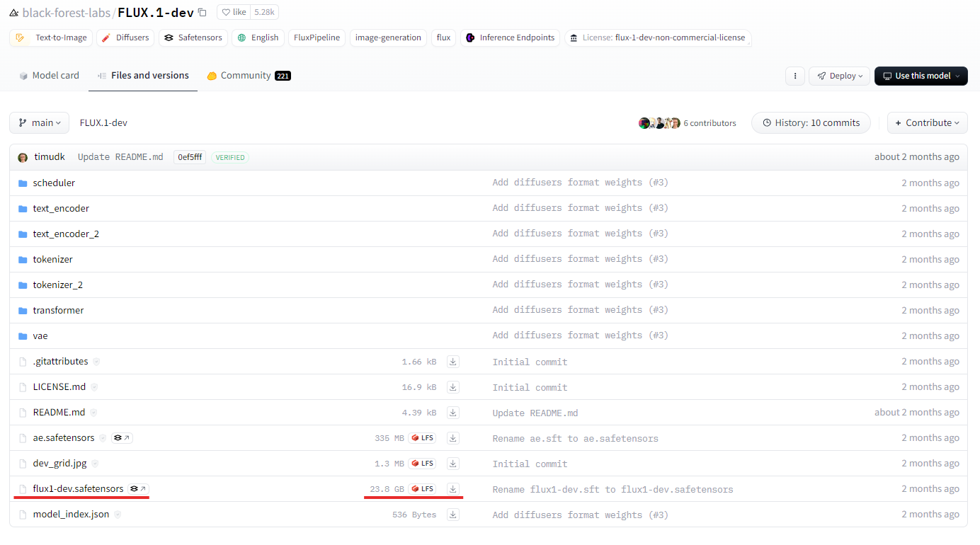
Task: Click the like heart button
Action: pyautogui.click(x=234, y=12)
